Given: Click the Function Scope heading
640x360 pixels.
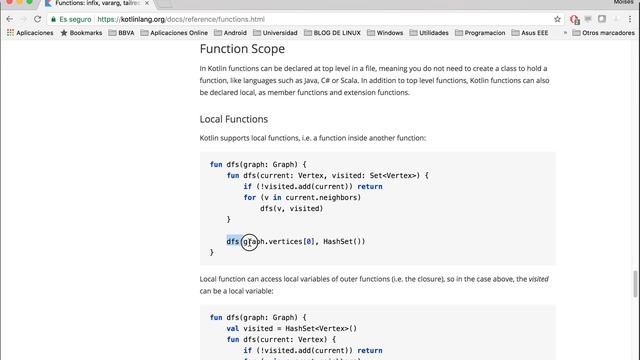Looking at the screenshot, I should tap(242, 49).
